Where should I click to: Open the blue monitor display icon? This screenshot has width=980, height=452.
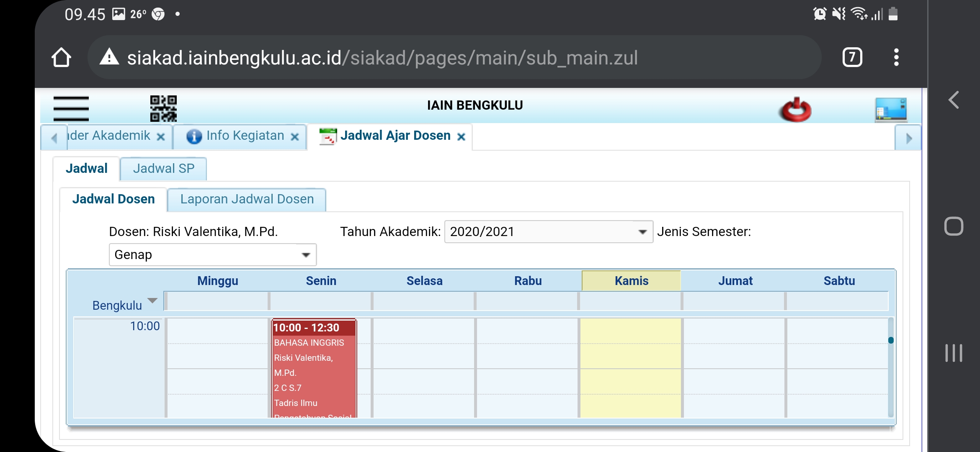tap(890, 110)
